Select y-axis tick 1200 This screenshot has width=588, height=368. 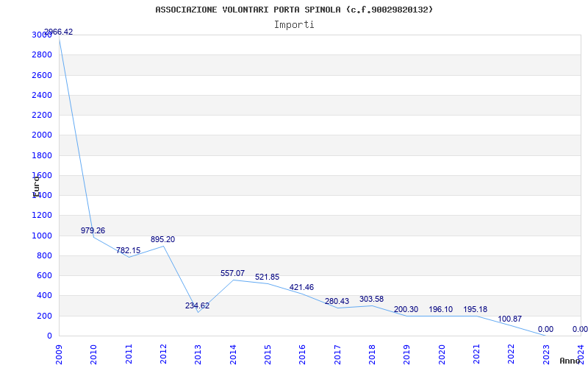pos(42,216)
